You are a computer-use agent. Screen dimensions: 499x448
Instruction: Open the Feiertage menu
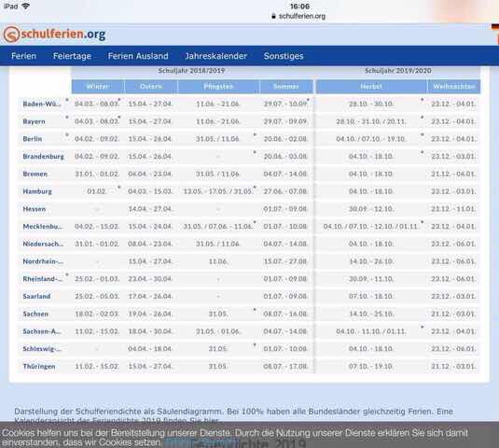coord(72,56)
